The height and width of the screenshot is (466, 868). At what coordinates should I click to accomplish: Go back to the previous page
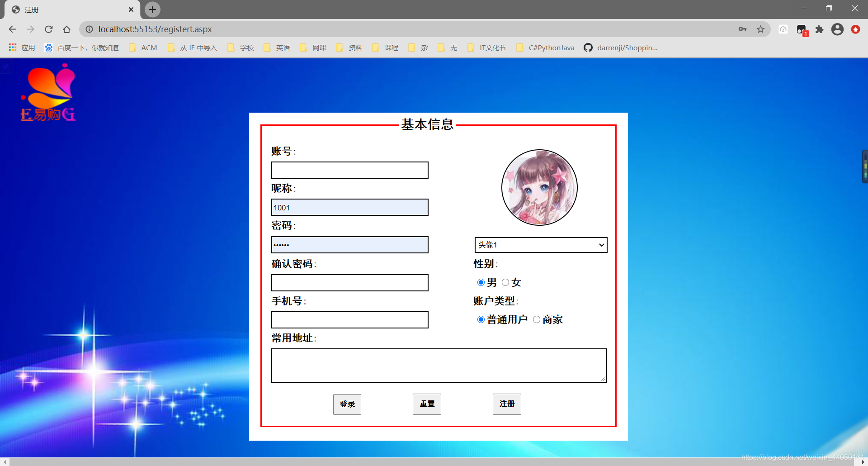coord(12,29)
